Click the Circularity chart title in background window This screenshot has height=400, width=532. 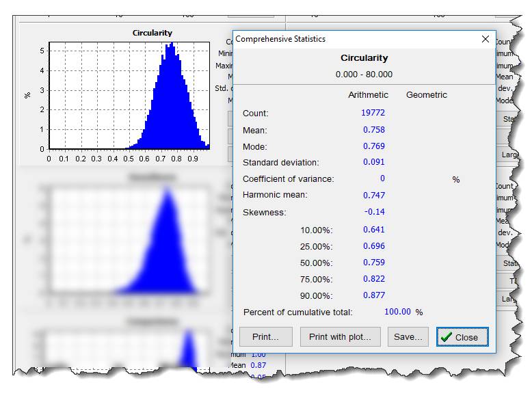click(152, 33)
